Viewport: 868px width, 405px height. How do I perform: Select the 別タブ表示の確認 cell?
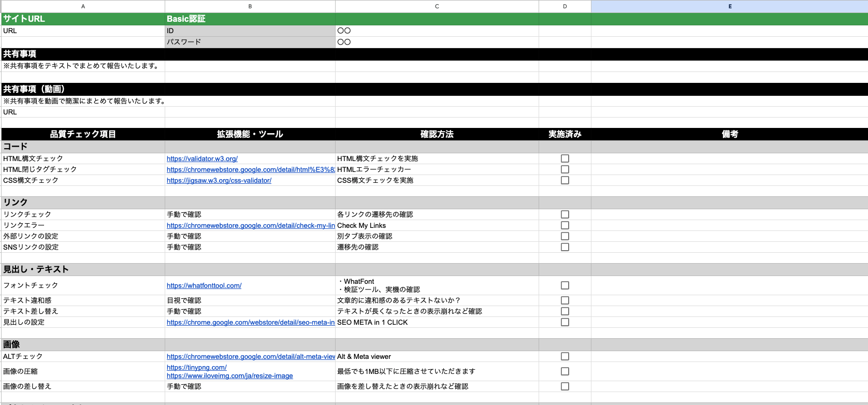[437, 236]
